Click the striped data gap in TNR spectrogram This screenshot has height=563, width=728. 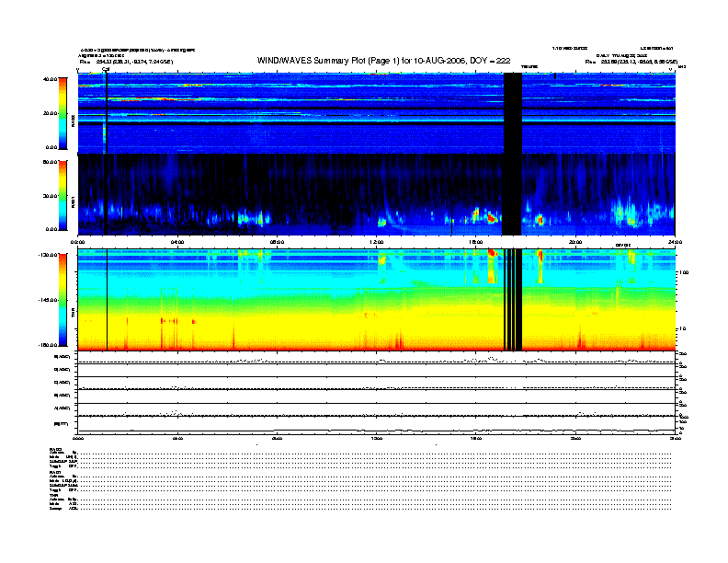pos(513,300)
